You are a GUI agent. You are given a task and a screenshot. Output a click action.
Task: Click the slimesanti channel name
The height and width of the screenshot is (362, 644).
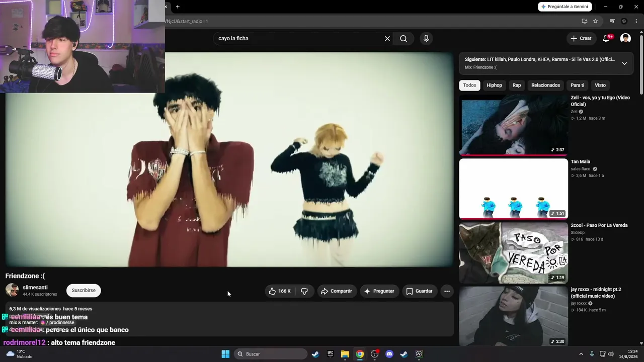point(35,288)
